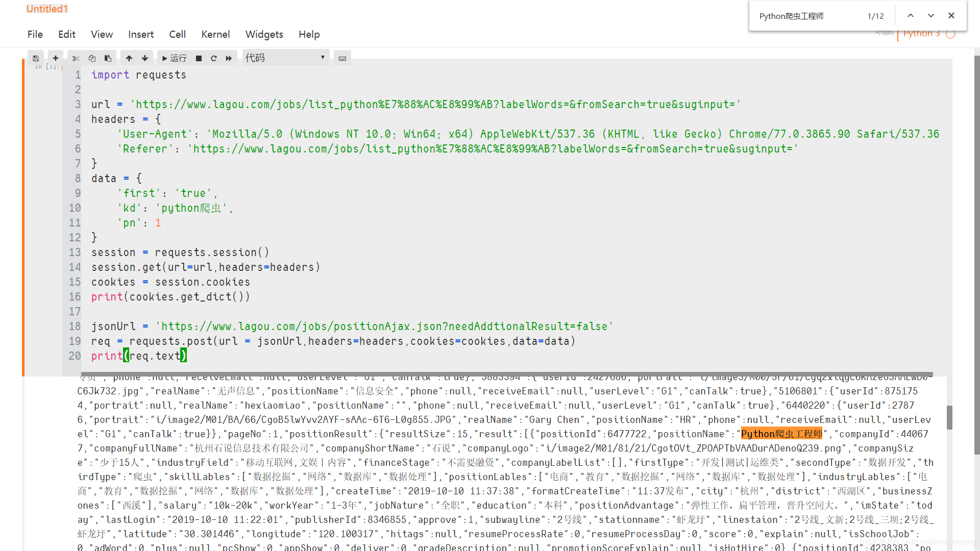Viewport: 980px width, 551px height.
Task: Open the Help menu
Action: pos(309,34)
